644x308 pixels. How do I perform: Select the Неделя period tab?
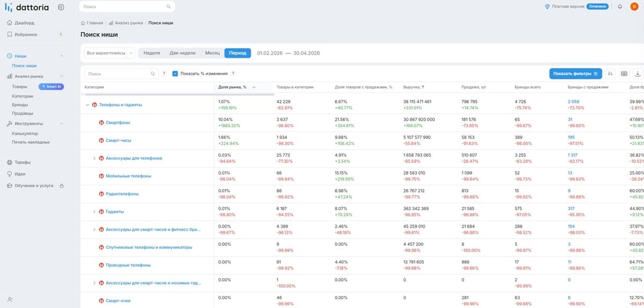pyautogui.click(x=152, y=53)
